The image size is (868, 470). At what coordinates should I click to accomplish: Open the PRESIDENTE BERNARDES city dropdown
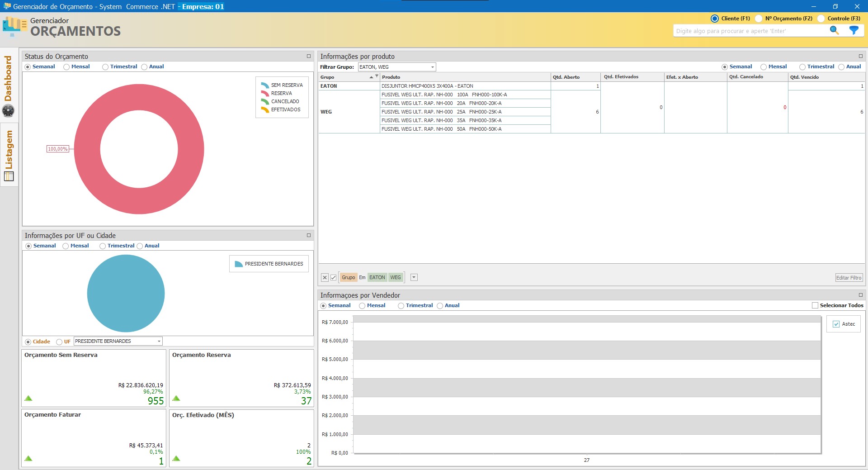(x=159, y=342)
